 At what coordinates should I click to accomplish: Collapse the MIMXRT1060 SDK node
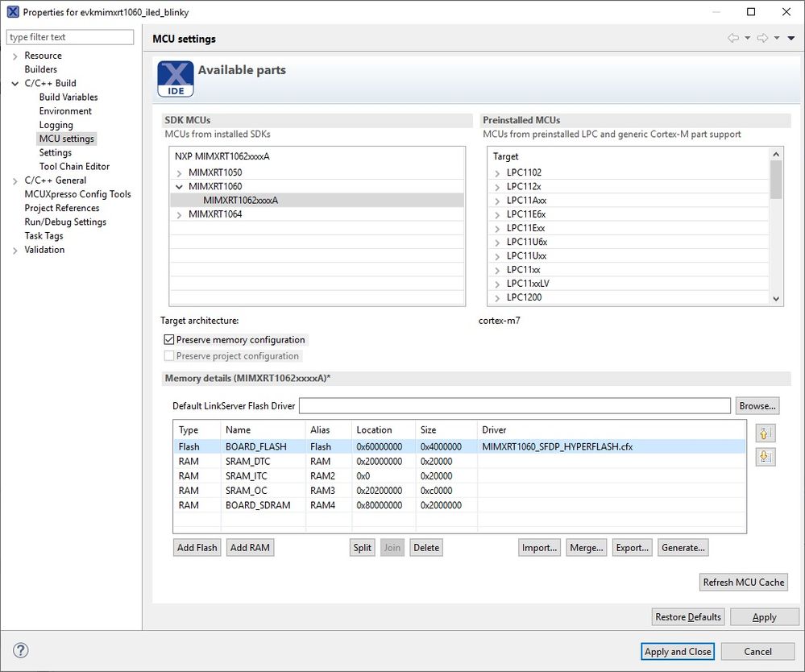[x=179, y=187]
